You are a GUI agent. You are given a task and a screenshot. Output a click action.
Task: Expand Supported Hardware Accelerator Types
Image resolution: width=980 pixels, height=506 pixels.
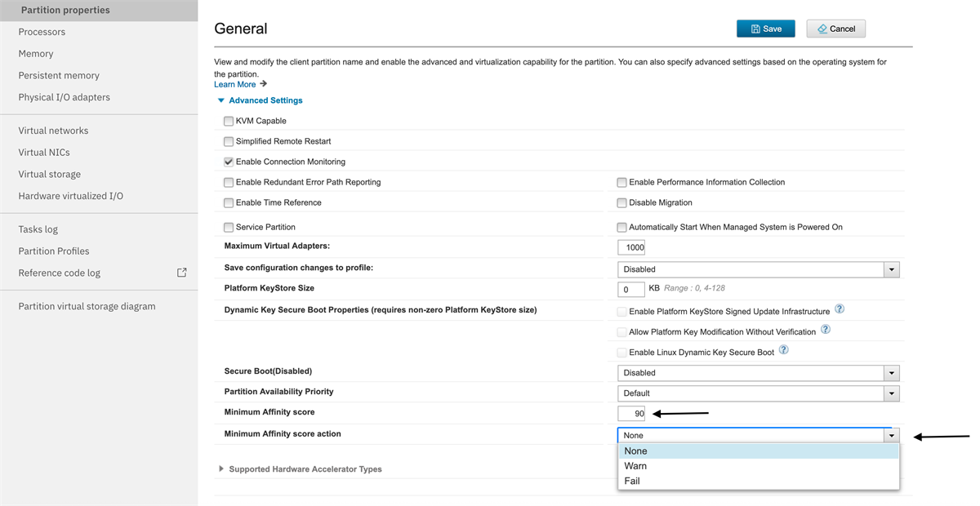click(300, 469)
